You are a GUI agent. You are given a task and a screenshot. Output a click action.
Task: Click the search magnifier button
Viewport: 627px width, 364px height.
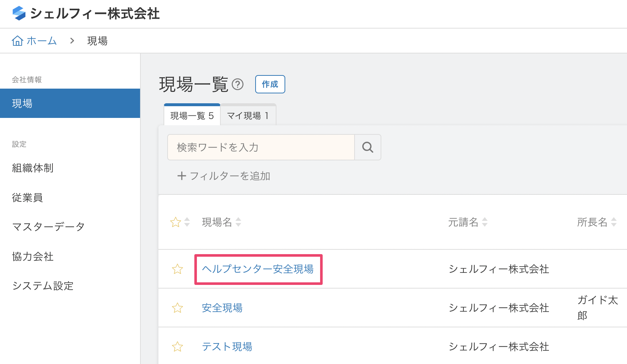pos(367,147)
